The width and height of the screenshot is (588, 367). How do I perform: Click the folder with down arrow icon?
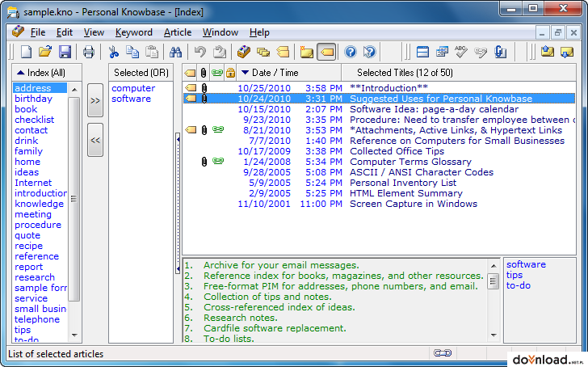pyautogui.click(x=567, y=52)
